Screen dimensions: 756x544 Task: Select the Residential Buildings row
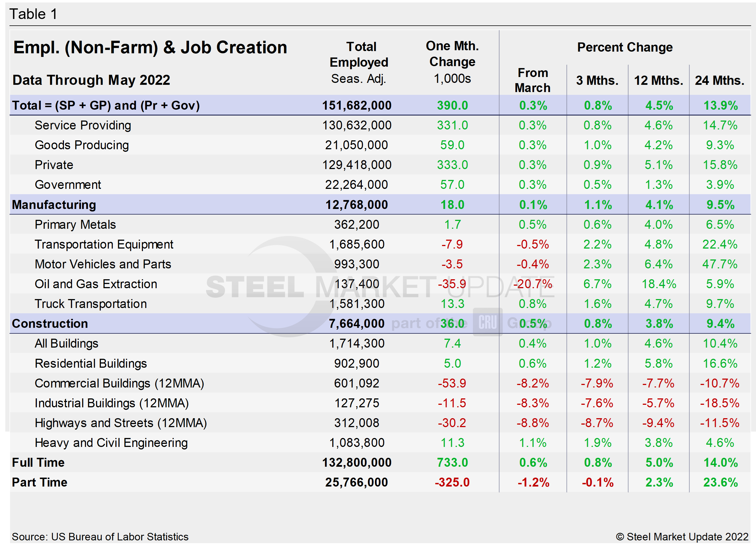[x=90, y=363]
